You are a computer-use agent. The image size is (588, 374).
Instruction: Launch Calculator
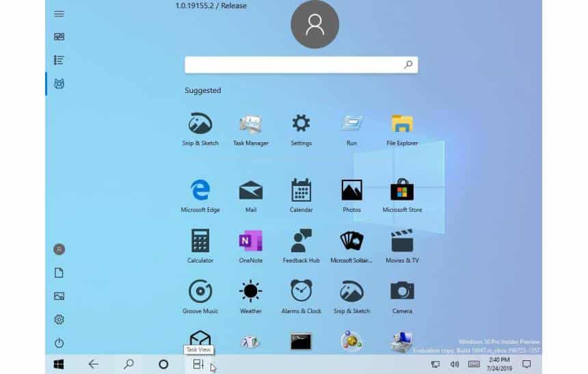200,245
